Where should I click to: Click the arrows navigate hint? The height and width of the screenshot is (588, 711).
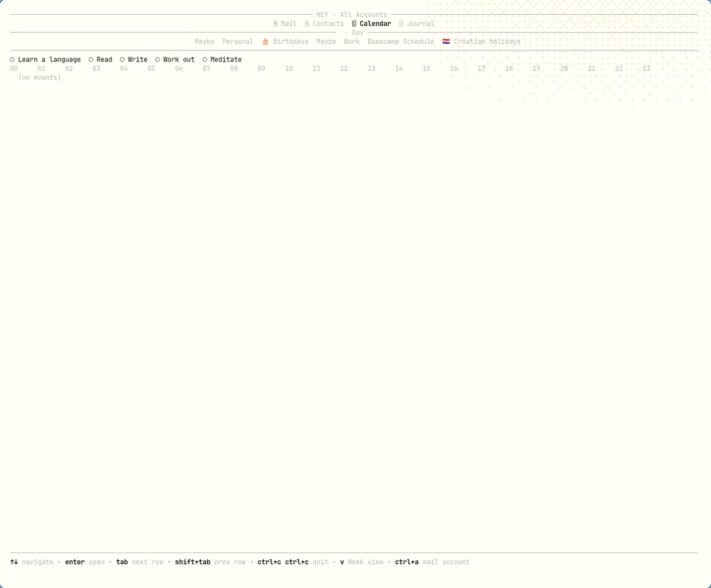coord(31,562)
